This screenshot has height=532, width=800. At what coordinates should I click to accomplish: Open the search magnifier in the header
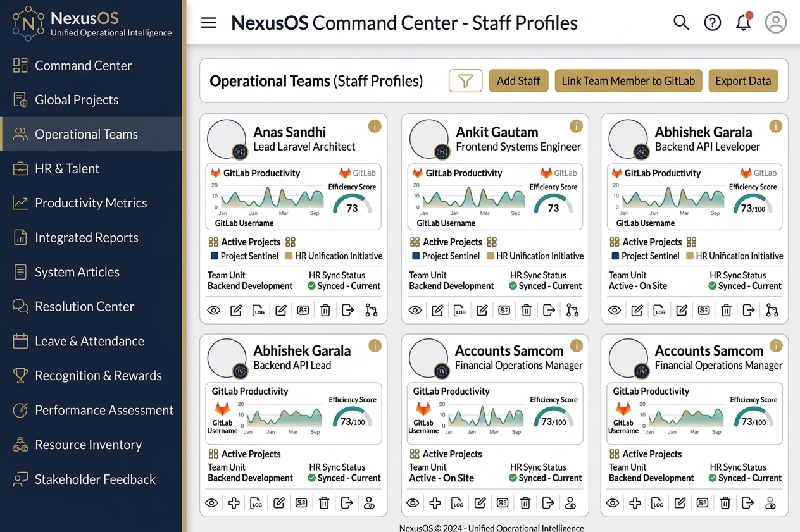pos(681,23)
